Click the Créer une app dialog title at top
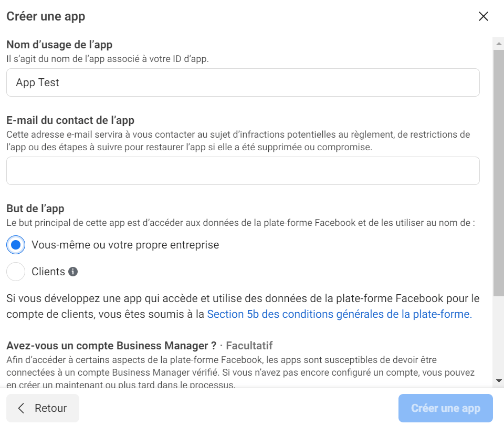The width and height of the screenshot is (504, 425). (46, 16)
